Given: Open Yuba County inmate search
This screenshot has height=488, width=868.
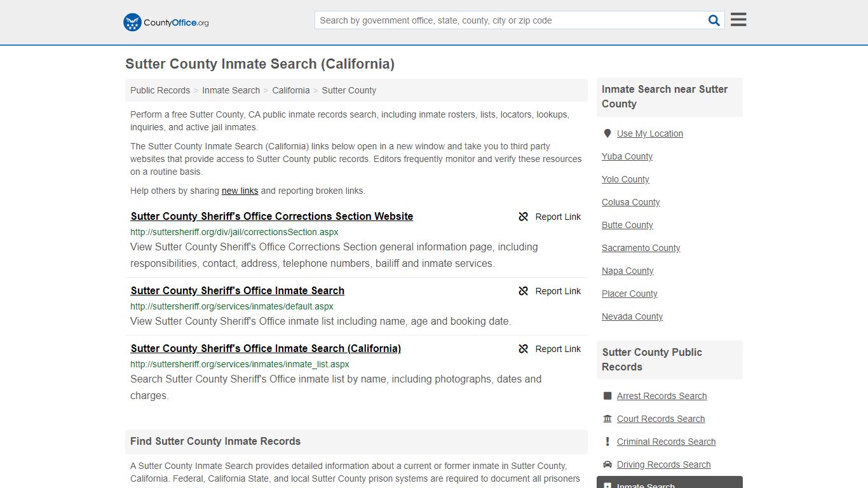Looking at the screenshot, I should tap(627, 156).
